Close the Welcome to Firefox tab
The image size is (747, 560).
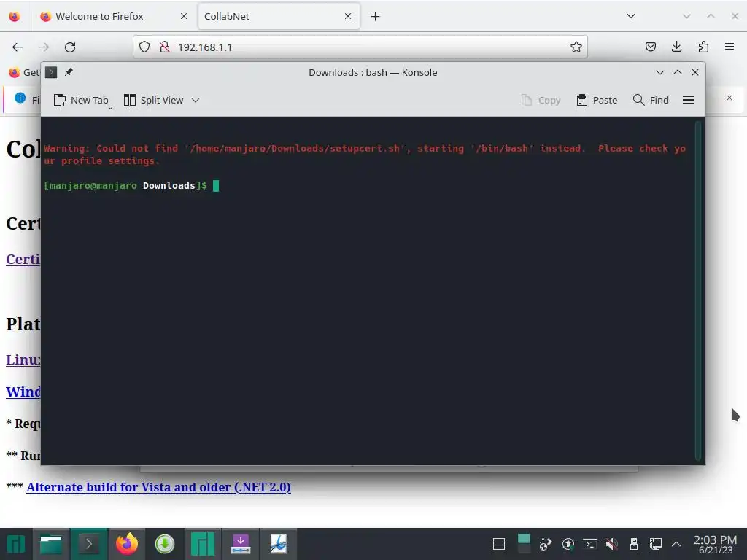(x=183, y=16)
